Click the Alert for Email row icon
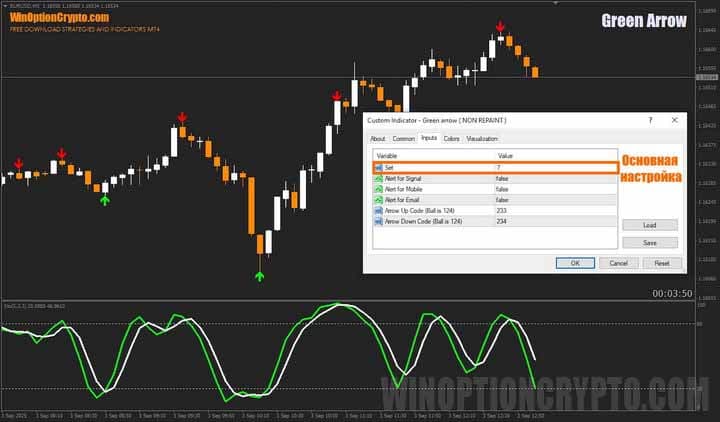The image size is (720, 422). pos(379,199)
